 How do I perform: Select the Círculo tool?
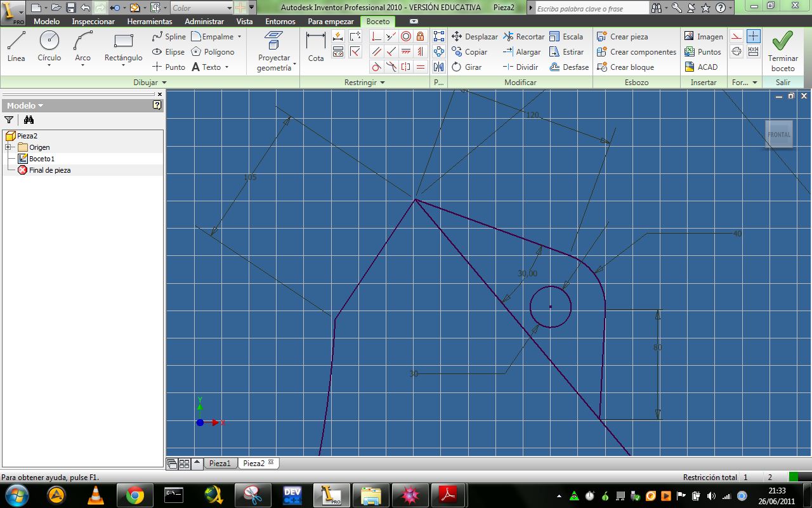[49, 48]
